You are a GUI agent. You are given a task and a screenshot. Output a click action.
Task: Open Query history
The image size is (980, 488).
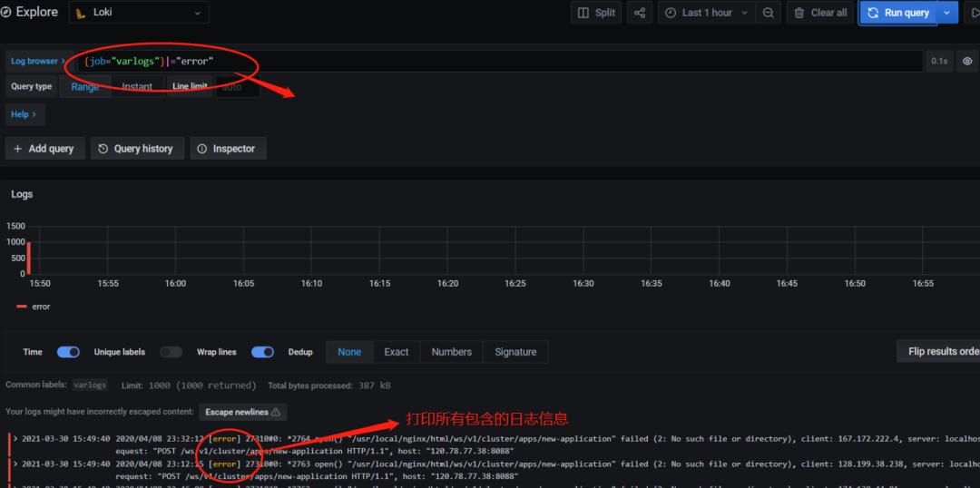[x=135, y=149]
